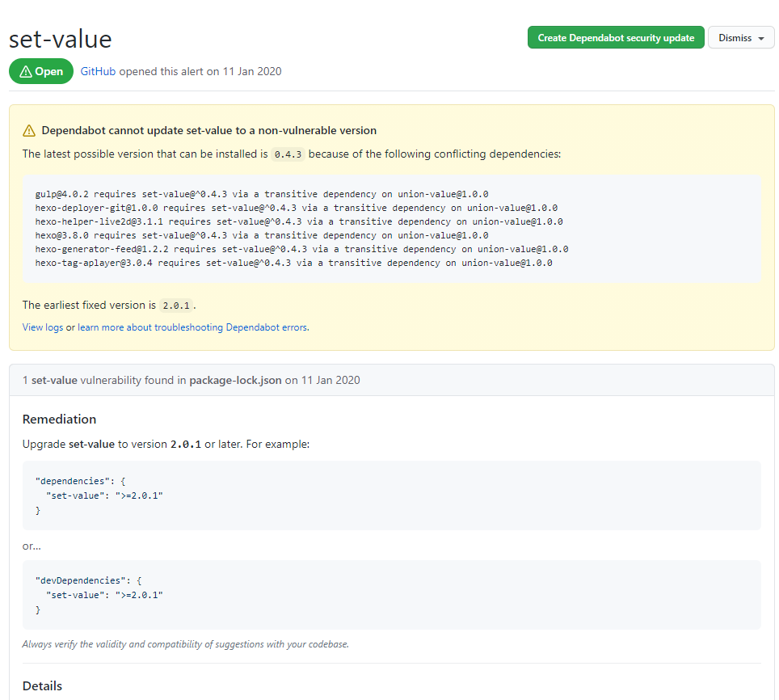
Task: Click the "dependencies": { code line
Action: (x=81, y=482)
